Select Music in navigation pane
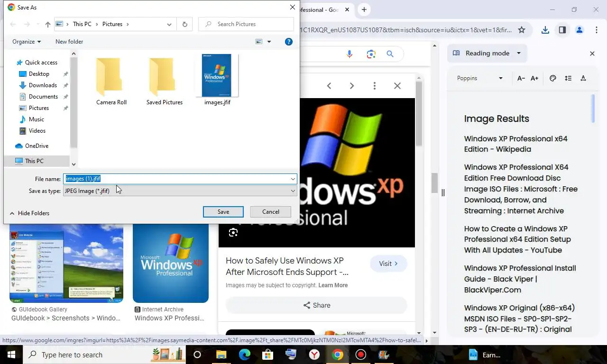Screen dimensions: 607x364 pyautogui.click(x=37, y=119)
